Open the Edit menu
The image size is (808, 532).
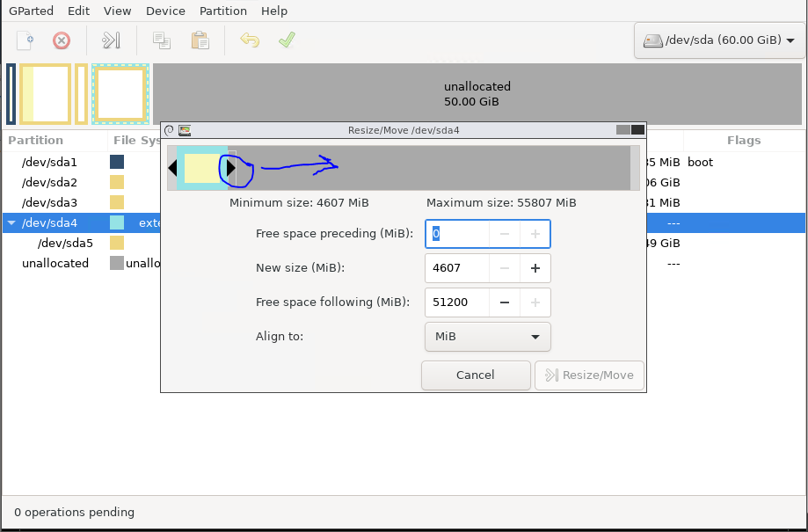78,11
